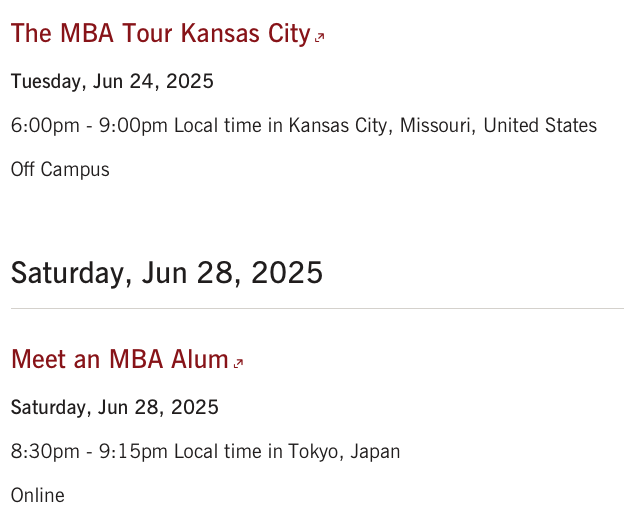The width and height of the screenshot is (624, 525).
Task: Click the Online event format label
Action: [x=37, y=496]
